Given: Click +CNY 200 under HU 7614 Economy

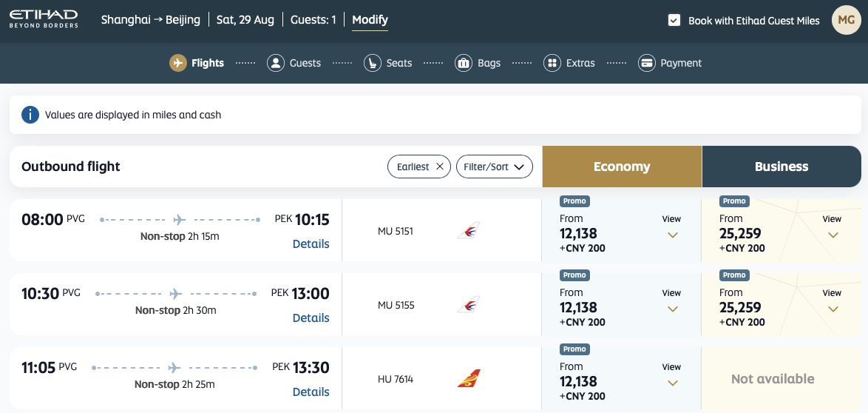Looking at the screenshot, I should pyautogui.click(x=583, y=397).
